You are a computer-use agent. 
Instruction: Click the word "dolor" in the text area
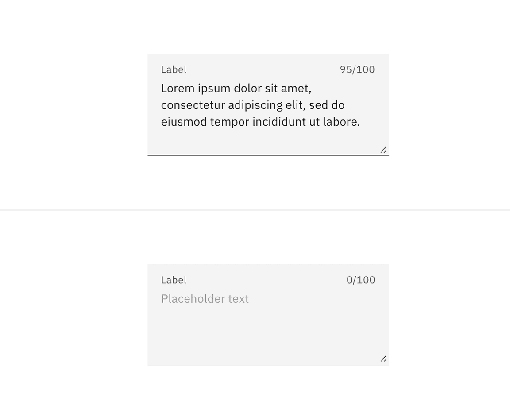[247, 89]
